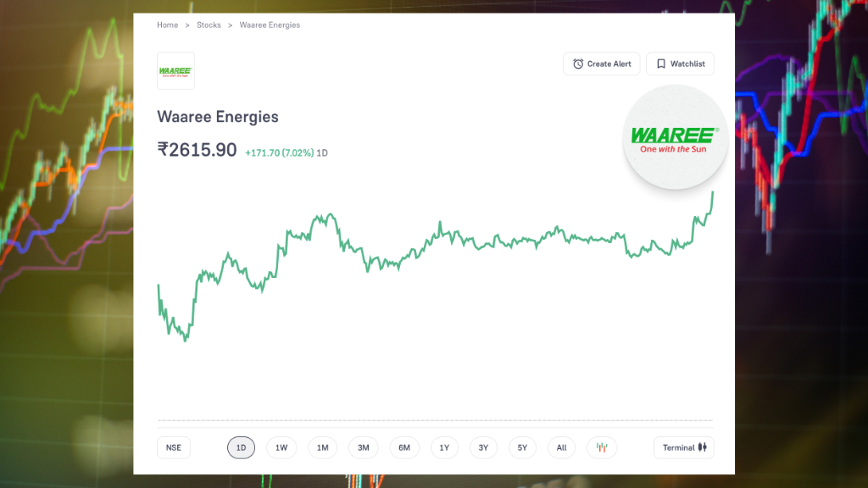Click the ₹2615.90 price value
The image size is (868, 488).
point(197,150)
